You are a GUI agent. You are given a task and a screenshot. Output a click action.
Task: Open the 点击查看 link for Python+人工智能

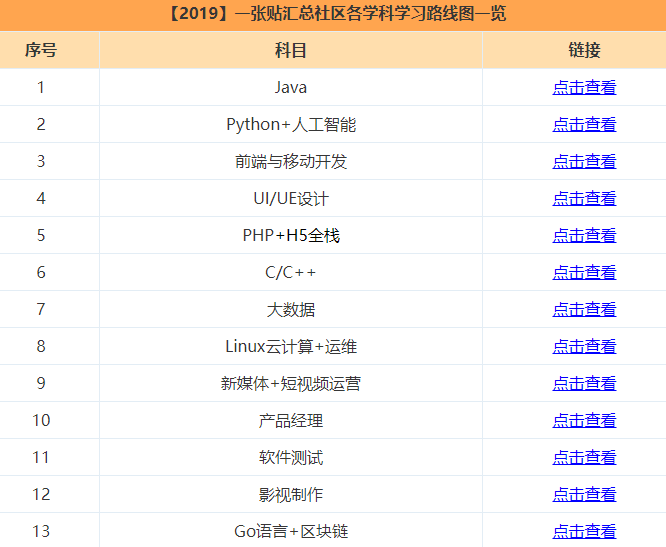(584, 124)
